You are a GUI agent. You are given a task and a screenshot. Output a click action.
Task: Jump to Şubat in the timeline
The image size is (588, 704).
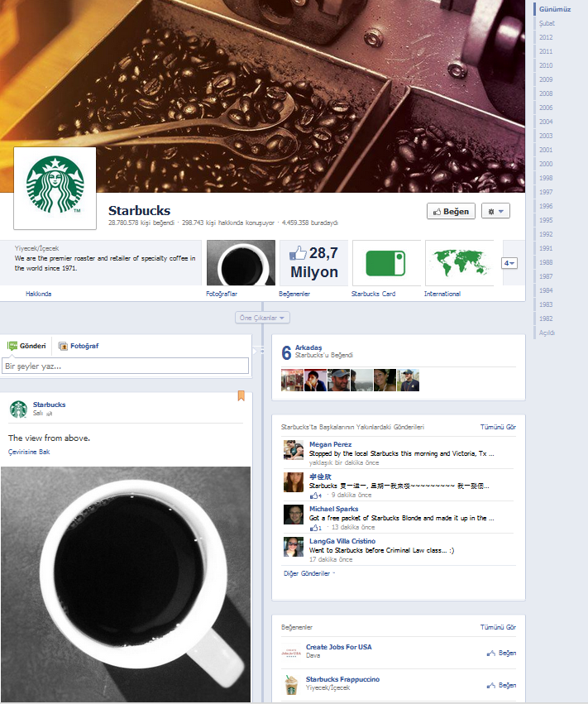point(547,23)
